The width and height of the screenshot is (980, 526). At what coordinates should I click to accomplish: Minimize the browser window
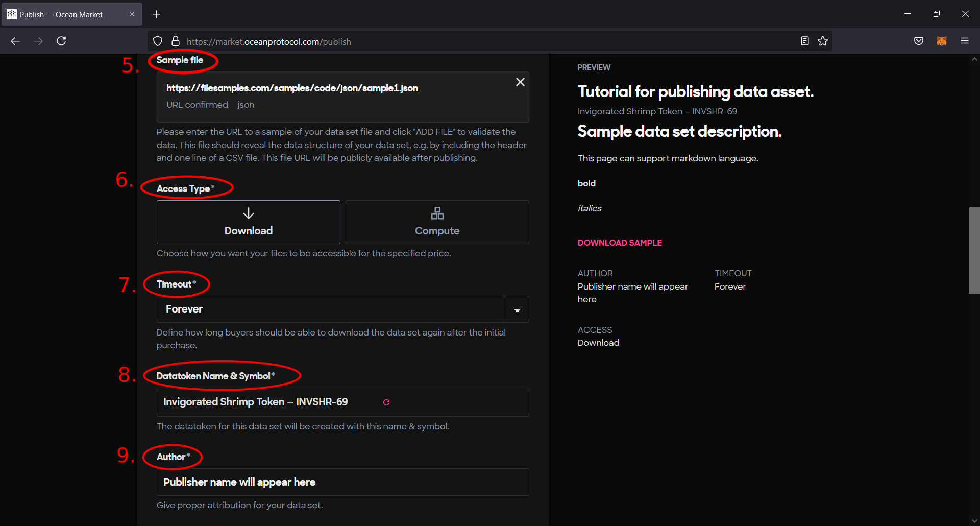pyautogui.click(x=908, y=14)
